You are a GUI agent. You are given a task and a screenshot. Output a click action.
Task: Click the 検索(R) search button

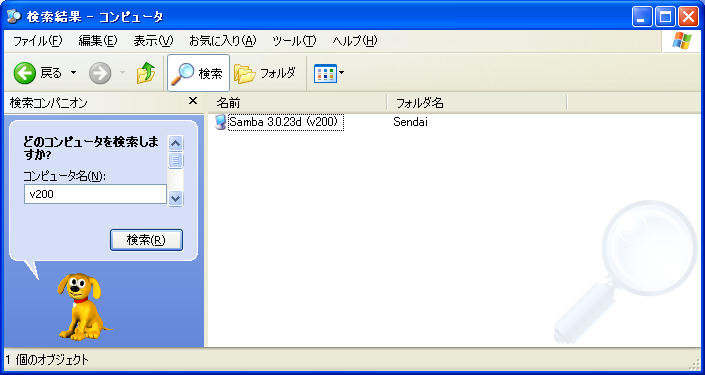[x=146, y=240]
